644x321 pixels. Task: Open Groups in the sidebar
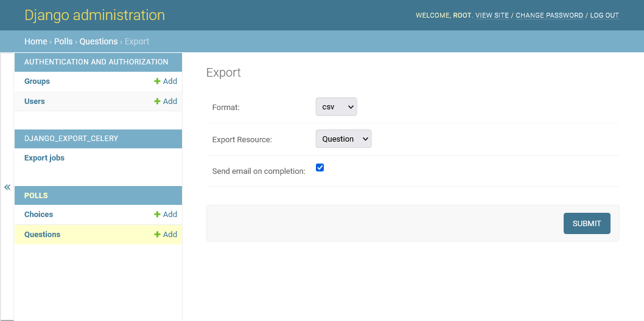tap(37, 81)
